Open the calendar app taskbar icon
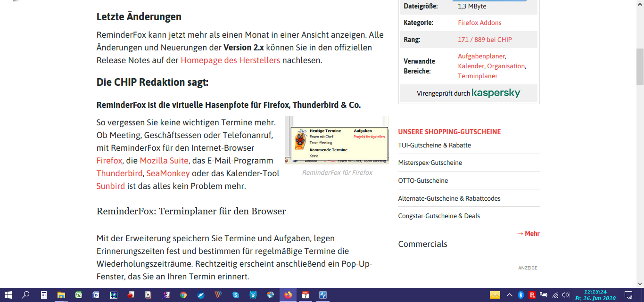The height and width of the screenshot is (302, 644). (305, 295)
